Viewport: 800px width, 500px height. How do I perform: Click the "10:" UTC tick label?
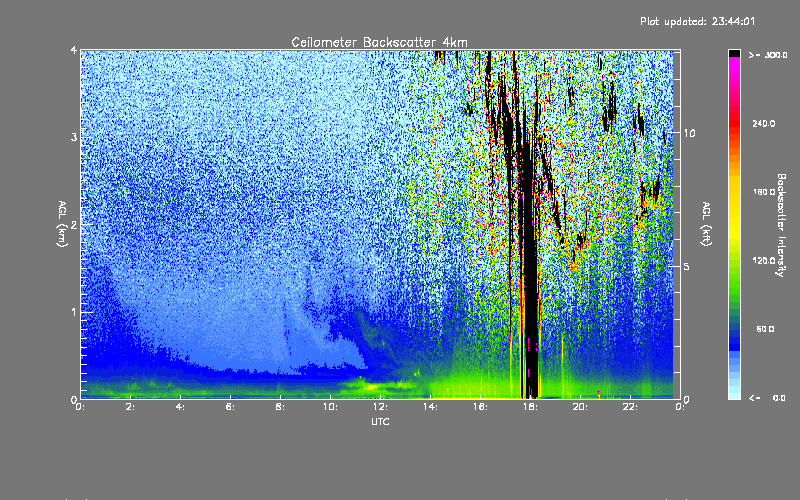point(331,407)
